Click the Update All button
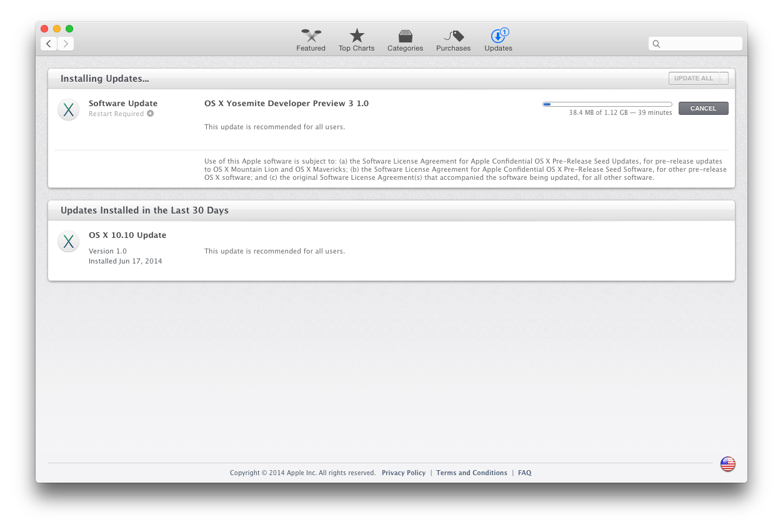 [x=694, y=78]
